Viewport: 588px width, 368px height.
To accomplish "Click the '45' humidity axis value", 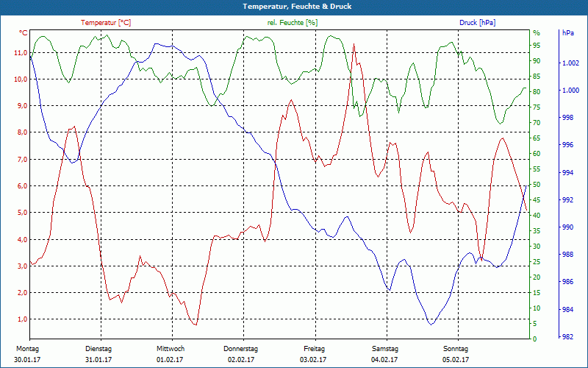I will pyautogui.click(x=537, y=200).
